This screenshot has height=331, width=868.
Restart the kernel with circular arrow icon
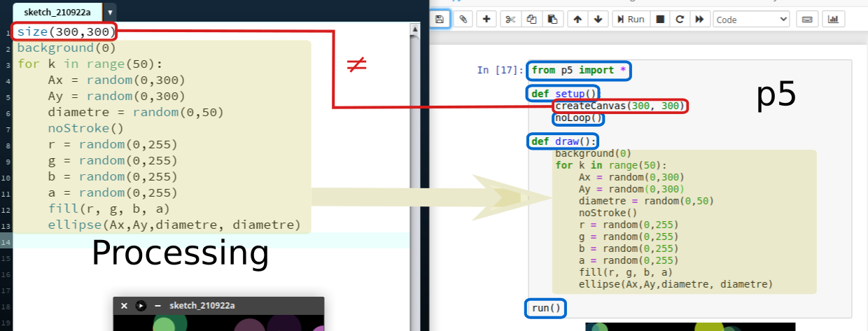tap(679, 20)
